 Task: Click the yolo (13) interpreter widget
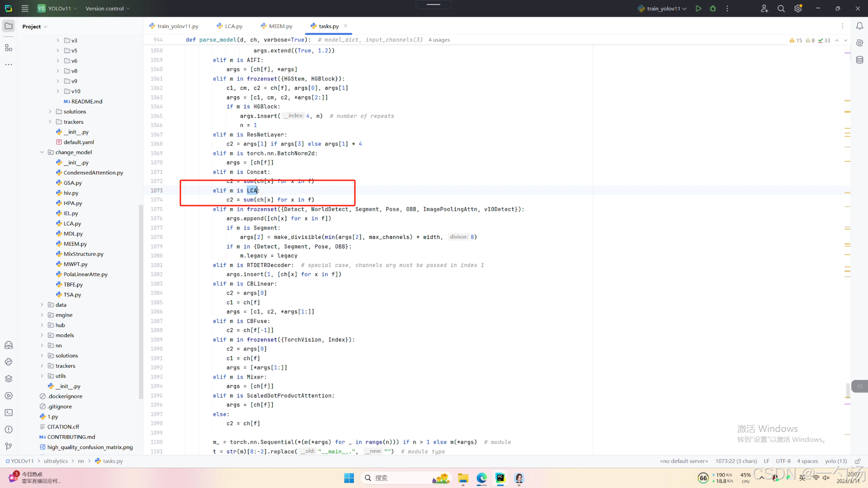point(835,461)
